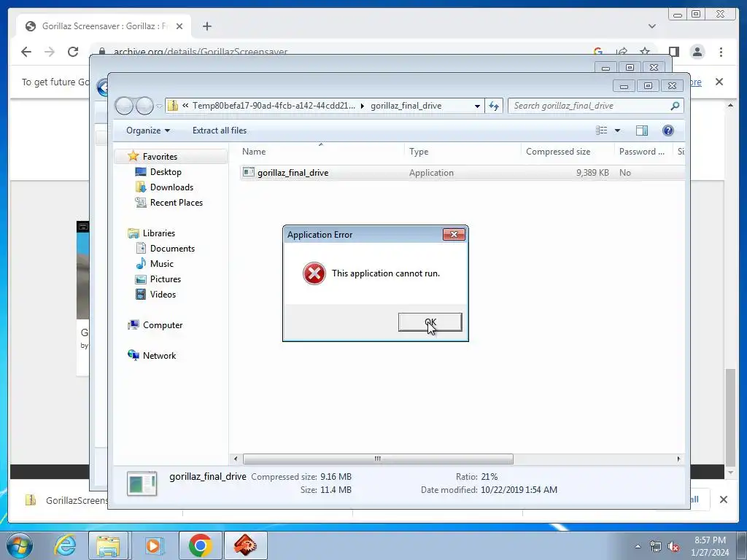The width and height of the screenshot is (747, 560).
Task: Click the red error icon in dialog
Action: tap(314, 273)
